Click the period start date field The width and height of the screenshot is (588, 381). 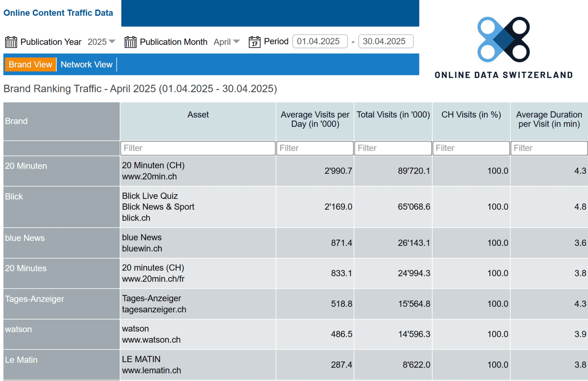(320, 41)
